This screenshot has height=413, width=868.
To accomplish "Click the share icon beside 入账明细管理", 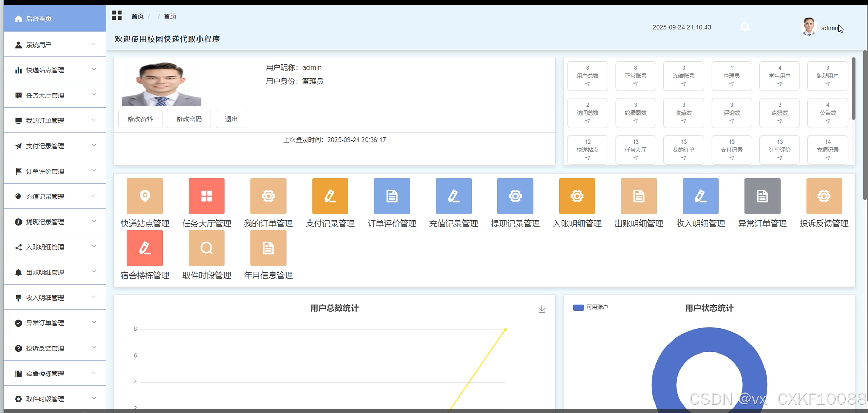I will tap(18, 247).
